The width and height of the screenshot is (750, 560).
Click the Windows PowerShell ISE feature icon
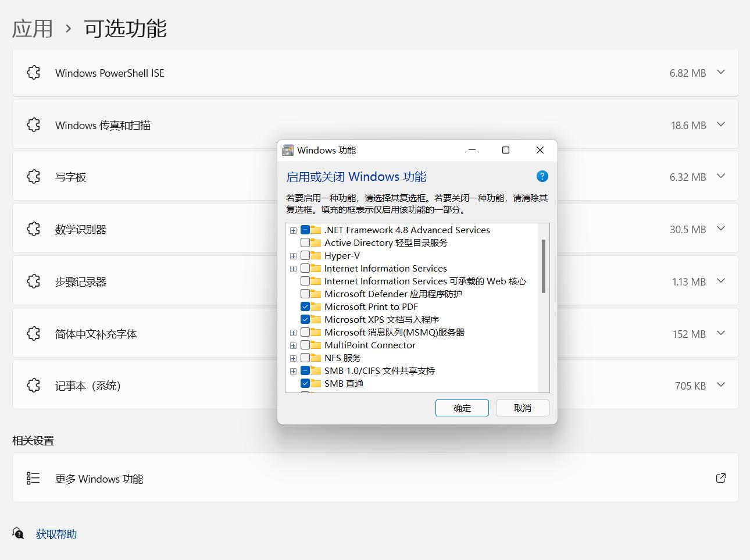(33, 72)
